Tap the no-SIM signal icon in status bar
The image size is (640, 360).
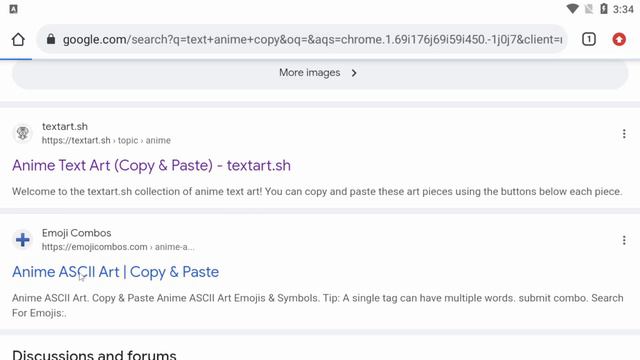[589, 9]
